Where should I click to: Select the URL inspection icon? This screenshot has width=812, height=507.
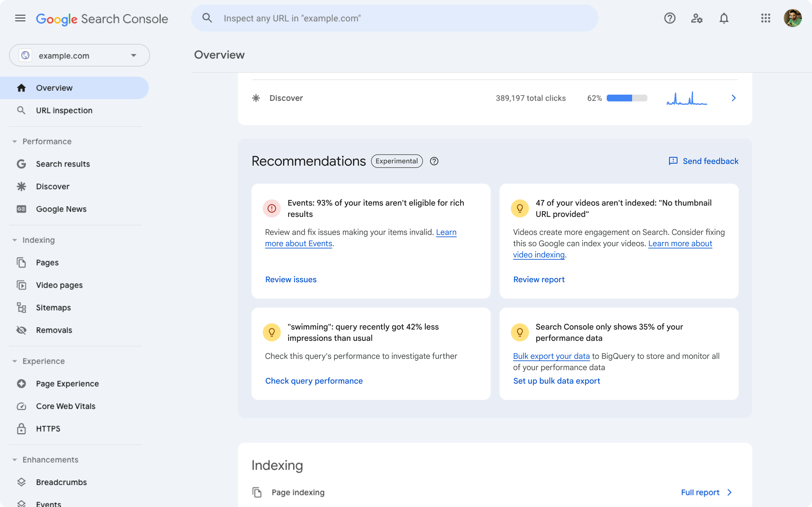(21, 110)
